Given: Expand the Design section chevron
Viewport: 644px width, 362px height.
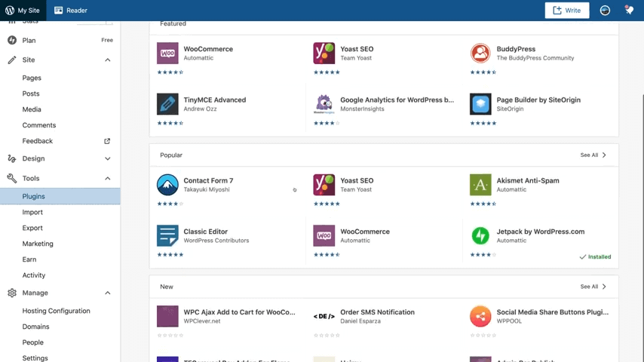Looking at the screenshot, I should click(x=108, y=158).
